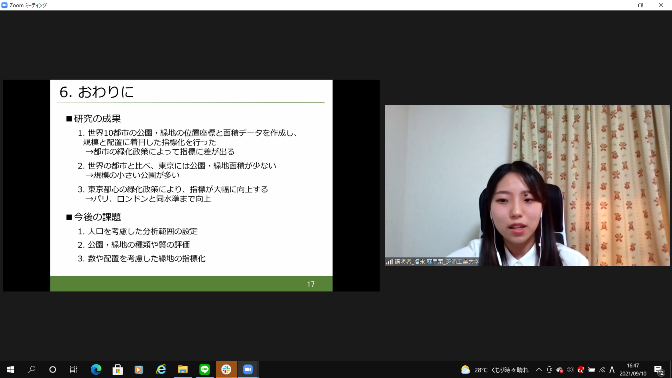Image resolution: width=672 pixels, height=378 pixels.
Task: Open File Explorer from taskbar
Action: click(x=183, y=369)
